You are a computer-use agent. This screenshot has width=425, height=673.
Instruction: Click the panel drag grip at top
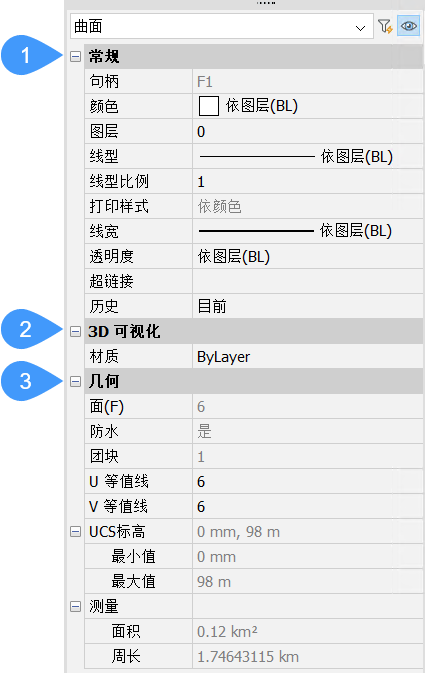tap(266, 3)
